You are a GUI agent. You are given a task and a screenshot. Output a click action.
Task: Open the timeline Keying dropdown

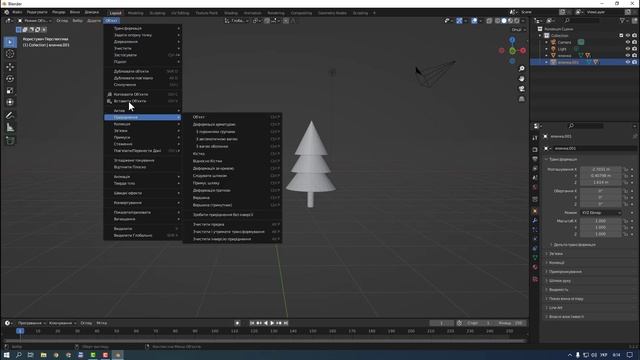pyautogui.click(x=62, y=323)
